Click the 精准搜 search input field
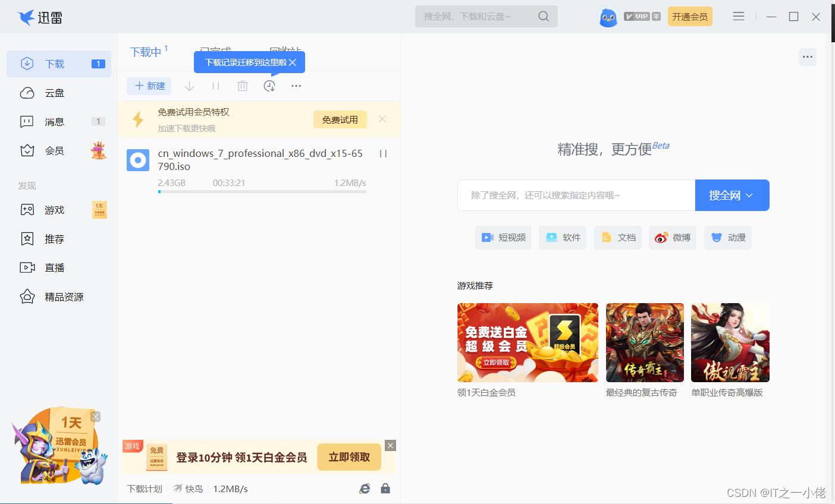The image size is (835, 504). point(576,195)
